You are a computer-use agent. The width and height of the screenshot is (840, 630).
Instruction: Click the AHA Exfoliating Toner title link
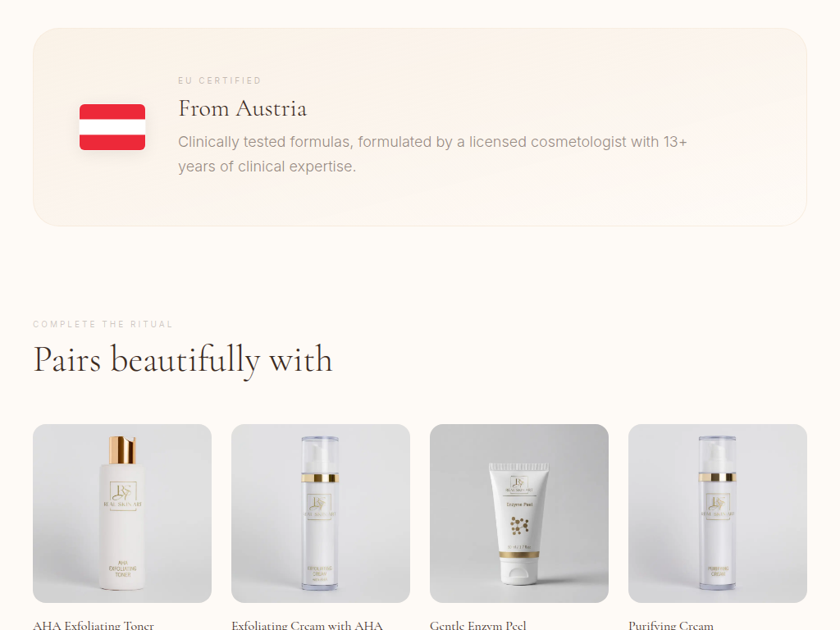(94, 625)
